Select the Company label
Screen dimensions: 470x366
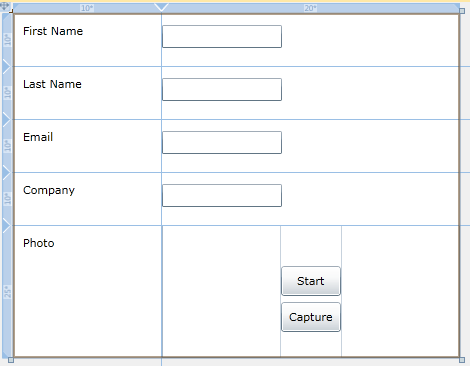49,190
